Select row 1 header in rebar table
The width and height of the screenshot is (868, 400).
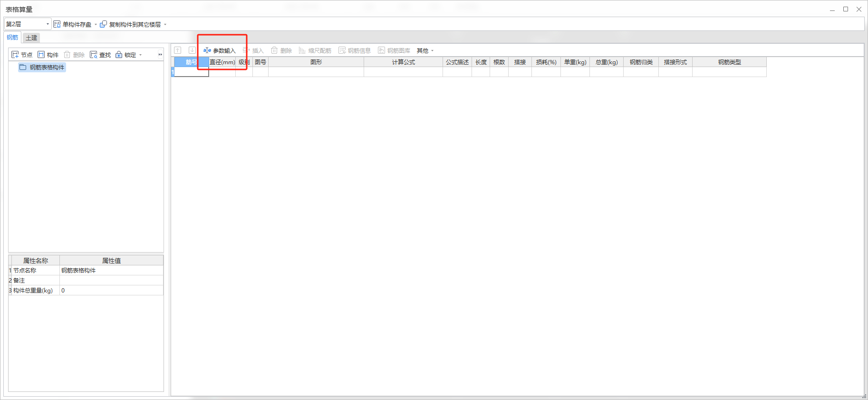pyautogui.click(x=173, y=72)
